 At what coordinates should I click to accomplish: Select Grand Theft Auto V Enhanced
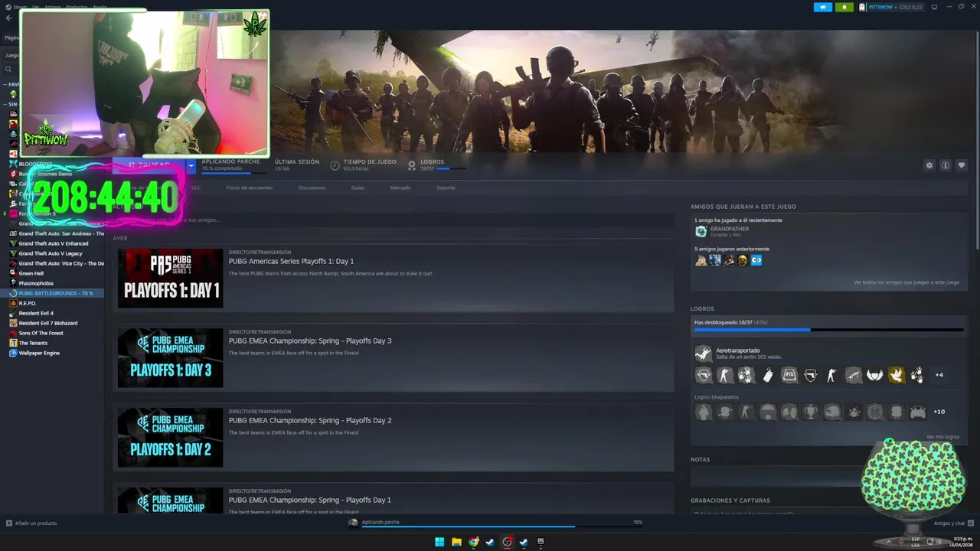pos(55,243)
